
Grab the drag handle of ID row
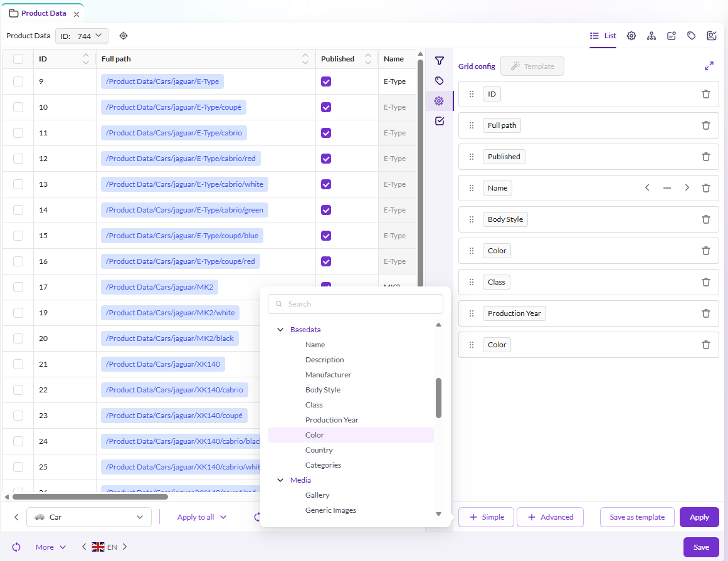472,94
